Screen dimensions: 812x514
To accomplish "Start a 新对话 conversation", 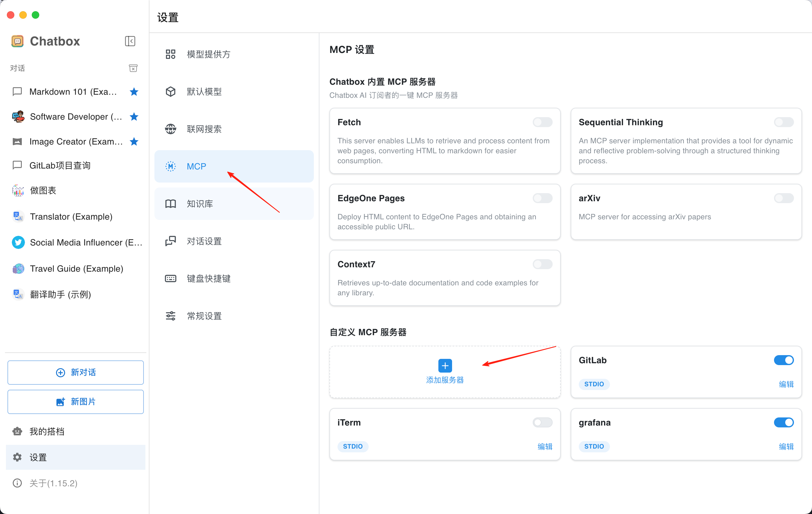I will pos(76,372).
